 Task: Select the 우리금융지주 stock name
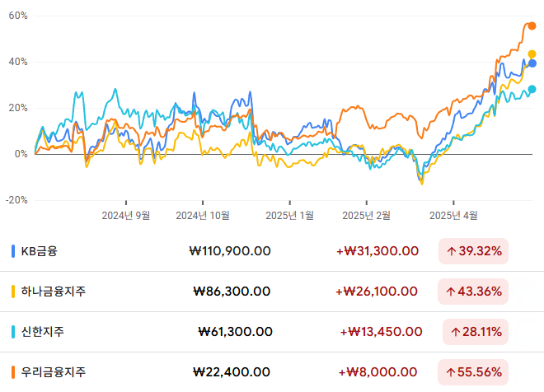point(54,371)
